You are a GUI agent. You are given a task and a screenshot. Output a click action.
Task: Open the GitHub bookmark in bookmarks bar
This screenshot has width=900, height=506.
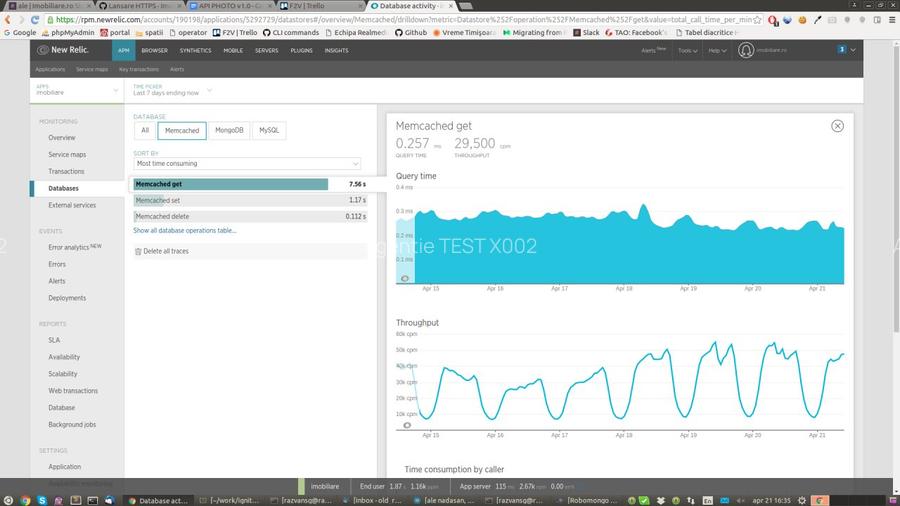(x=410, y=32)
